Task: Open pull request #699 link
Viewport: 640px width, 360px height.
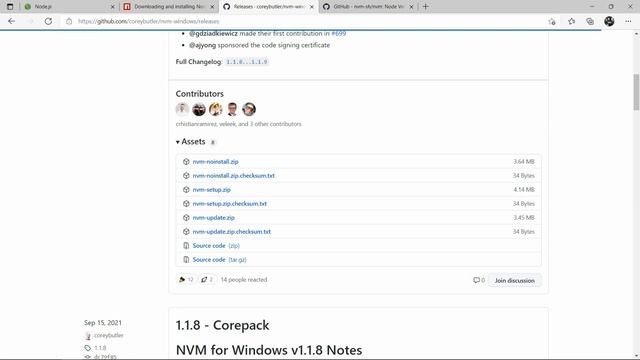Action: [x=338, y=33]
